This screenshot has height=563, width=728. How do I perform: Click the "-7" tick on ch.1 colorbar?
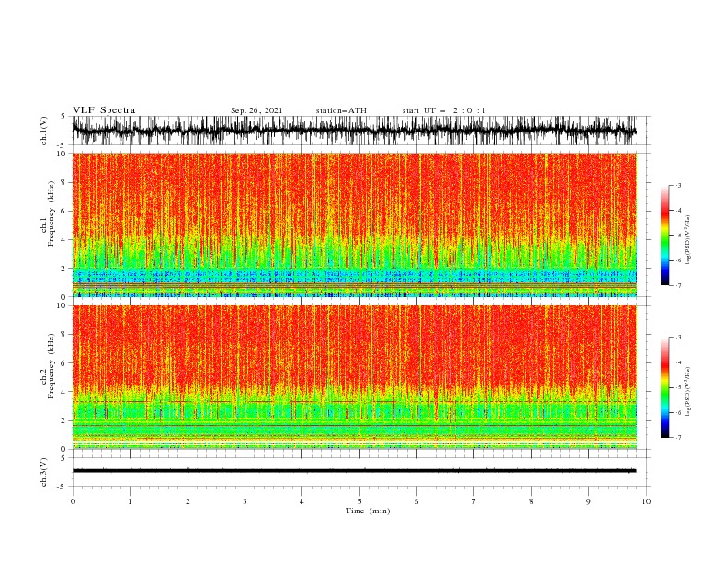pyautogui.click(x=678, y=285)
